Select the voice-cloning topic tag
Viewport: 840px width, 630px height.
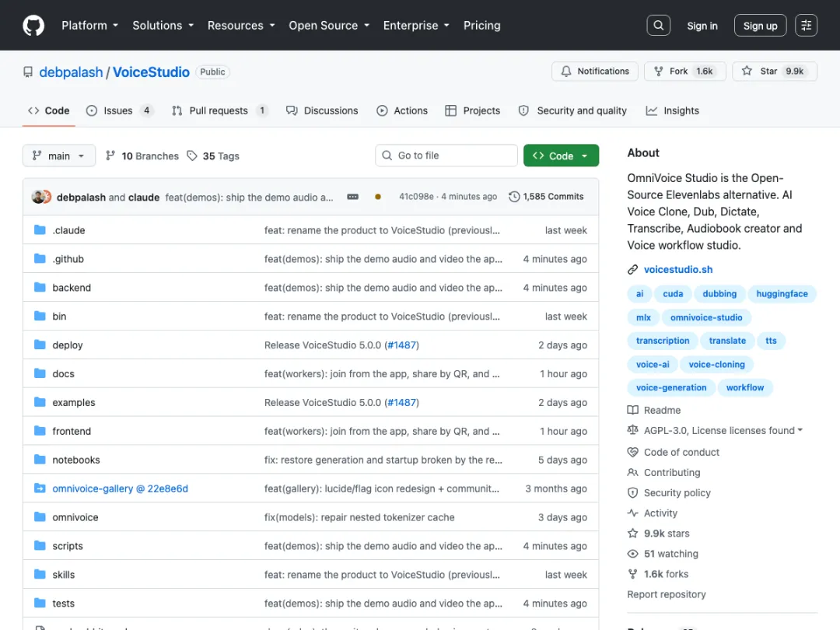[x=716, y=364]
